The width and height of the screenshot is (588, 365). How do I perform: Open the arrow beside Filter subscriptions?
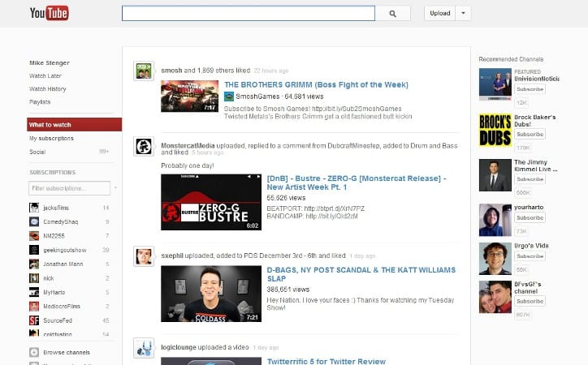click(x=115, y=188)
